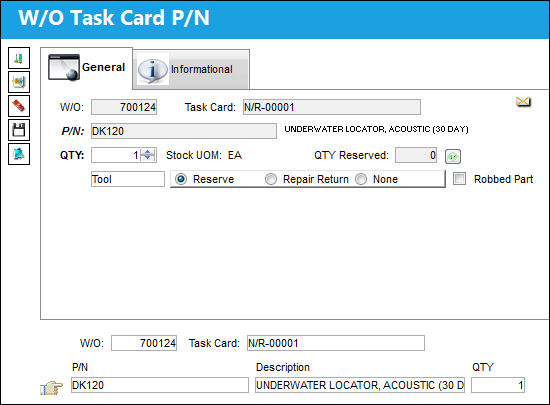Image resolution: width=550 pixels, height=405 pixels.
Task: Click the bottom Task Card field N/R-00001
Action: pyautogui.click(x=336, y=343)
